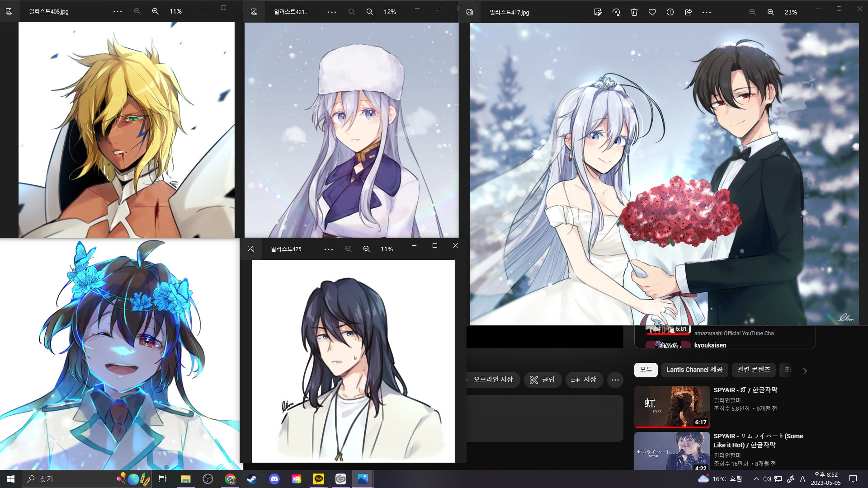
Task: Open SPYAIR - 虹 / 한글자막 title link
Action: [745, 390]
